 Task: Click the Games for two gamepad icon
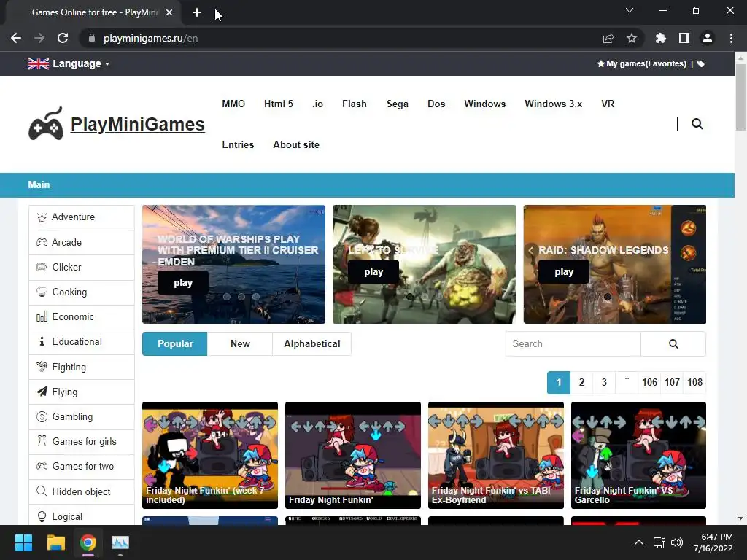coord(42,466)
